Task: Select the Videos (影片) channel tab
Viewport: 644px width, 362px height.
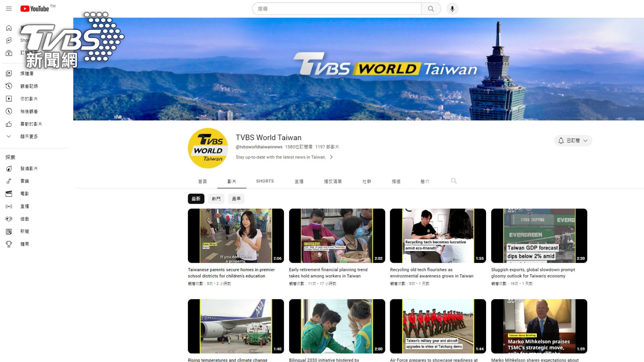Action: (x=232, y=181)
